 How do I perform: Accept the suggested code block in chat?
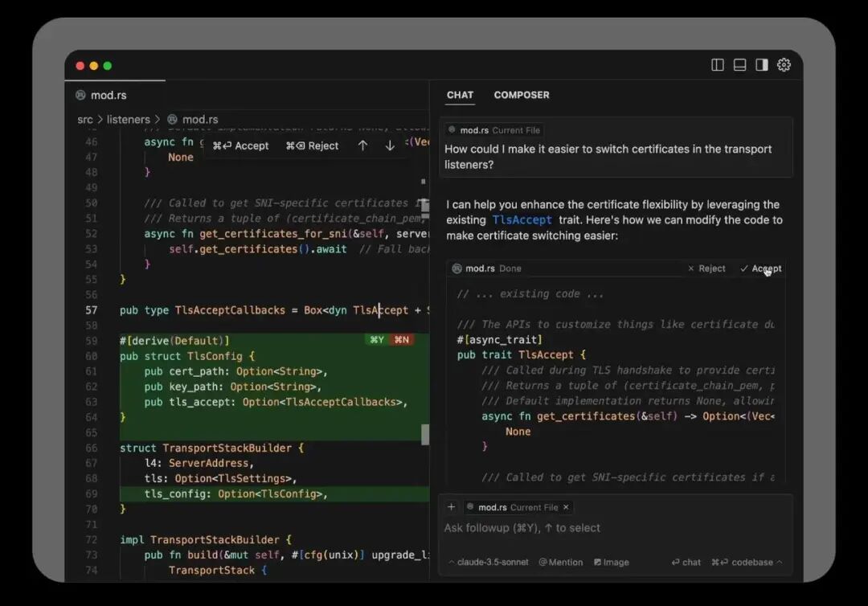(x=760, y=268)
